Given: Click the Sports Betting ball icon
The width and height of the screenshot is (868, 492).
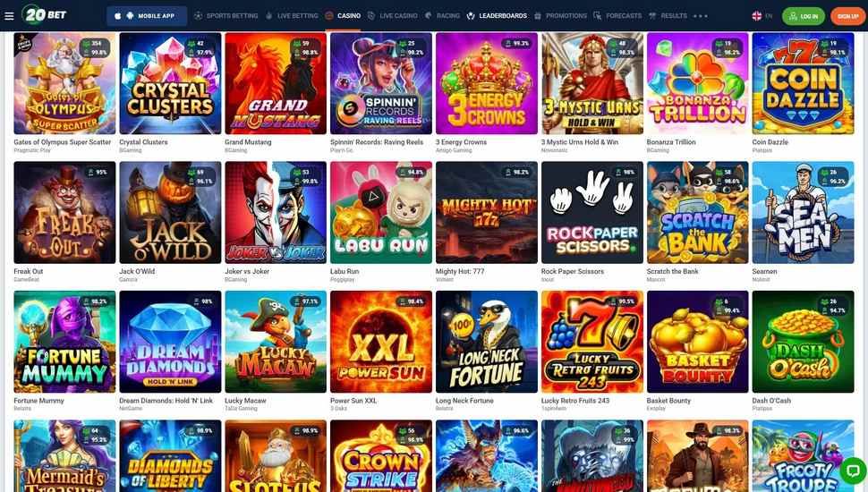Looking at the screenshot, I should pos(198,16).
